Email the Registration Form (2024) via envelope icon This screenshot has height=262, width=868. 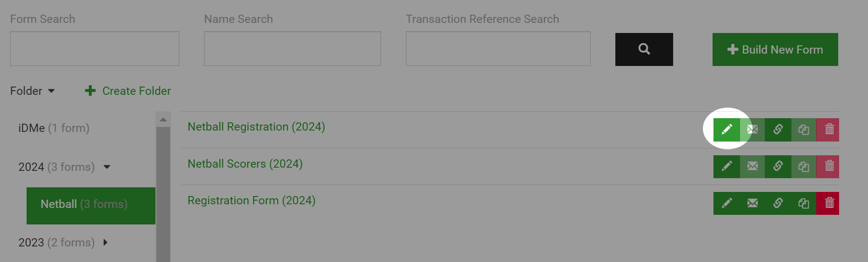tap(752, 203)
